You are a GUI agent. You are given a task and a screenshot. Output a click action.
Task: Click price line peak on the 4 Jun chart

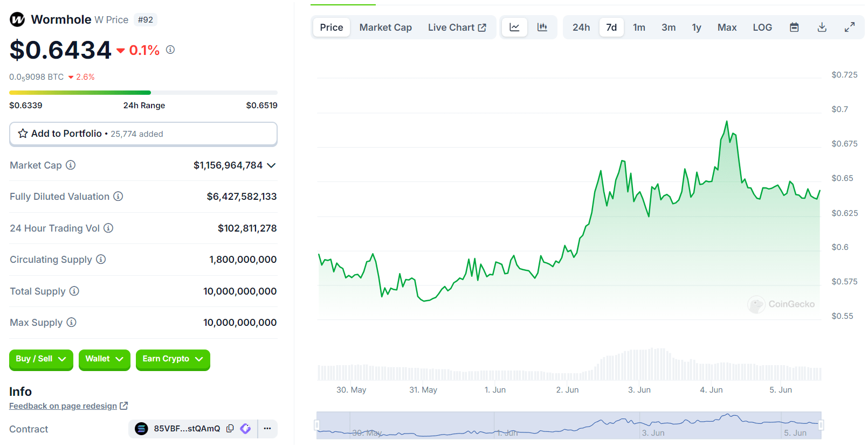pyautogui.click(x=727, y=122)
